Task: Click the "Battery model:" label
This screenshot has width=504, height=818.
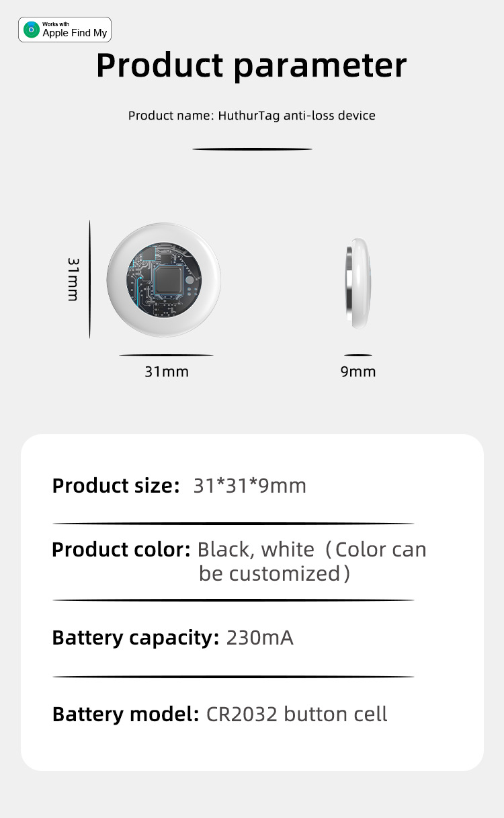Action: [x=126, y=714]
